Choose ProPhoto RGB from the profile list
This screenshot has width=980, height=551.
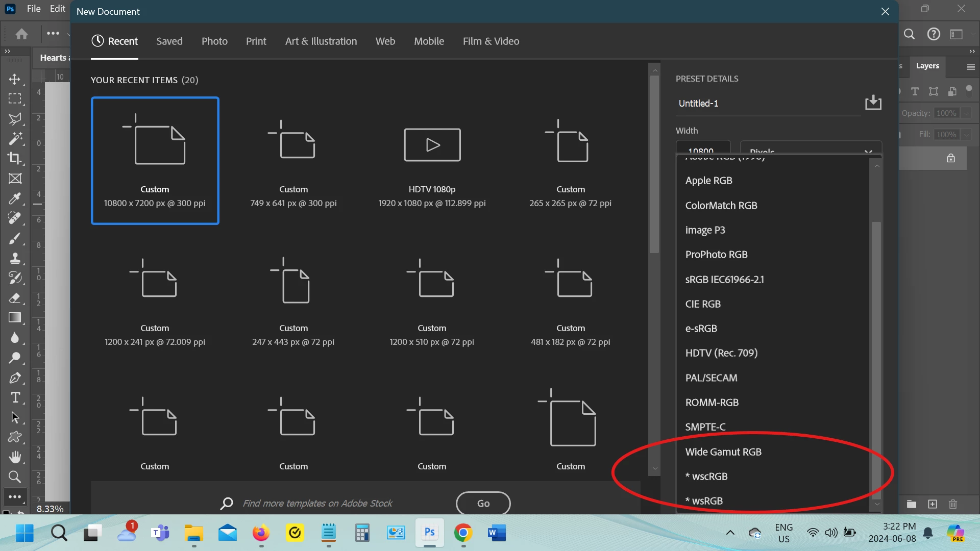[716, 255]
